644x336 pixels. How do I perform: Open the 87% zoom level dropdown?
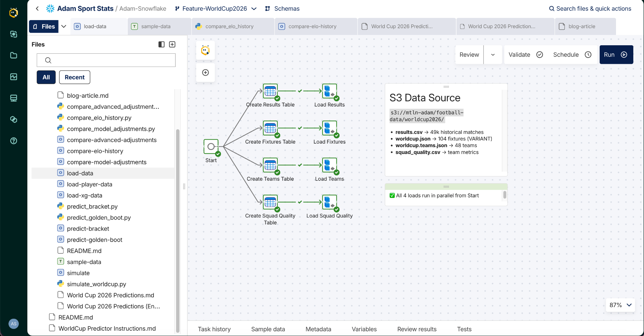click(620, 305)
